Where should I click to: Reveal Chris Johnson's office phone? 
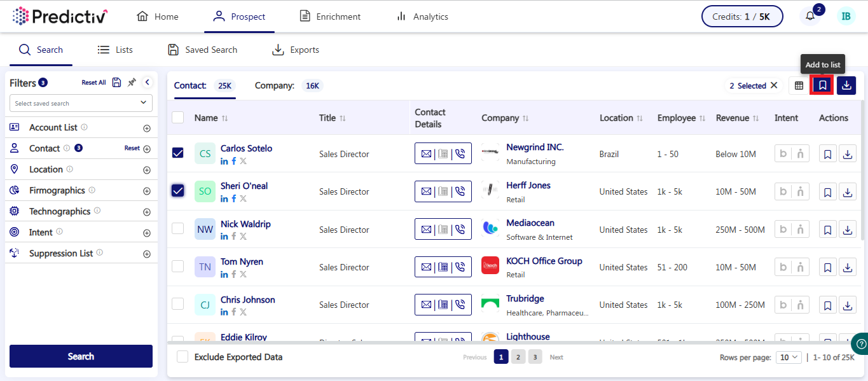click(x=443, y=305)
